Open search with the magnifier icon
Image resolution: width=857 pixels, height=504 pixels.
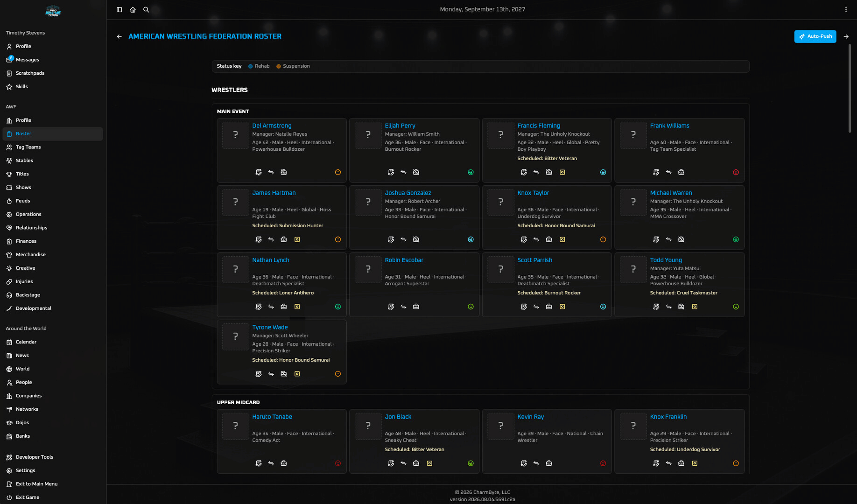coord(146,9)
